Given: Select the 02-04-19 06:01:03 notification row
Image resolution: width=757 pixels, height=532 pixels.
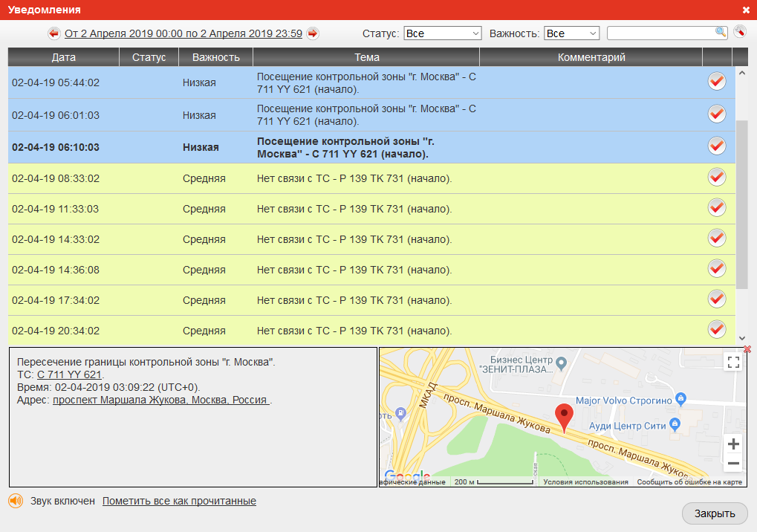Looking at the screenshot, I should coord(371,115).
